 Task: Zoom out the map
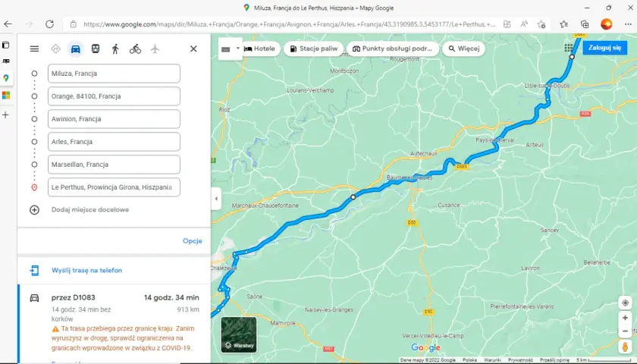pyautogui.click(x=625, y=331)
